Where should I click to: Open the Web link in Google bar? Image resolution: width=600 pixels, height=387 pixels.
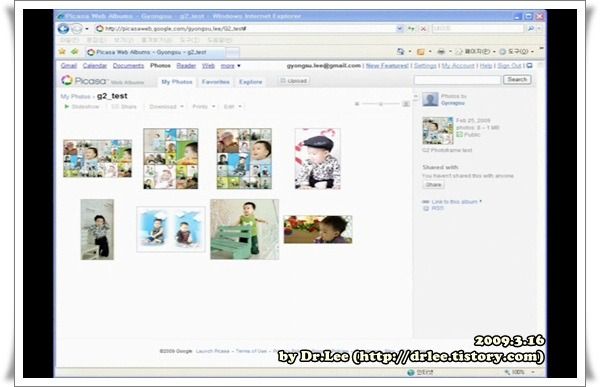pos(208,66)
